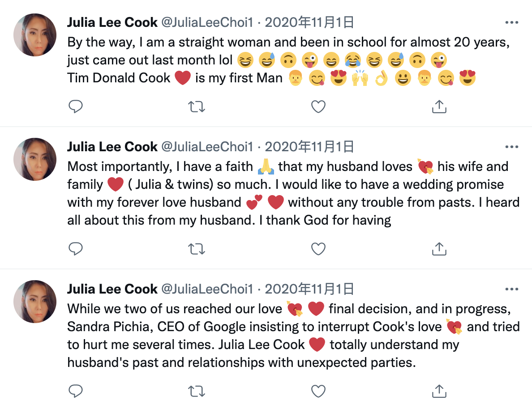
Task: Share the tweet about unexpected parties
Action: tap(439, 391)
